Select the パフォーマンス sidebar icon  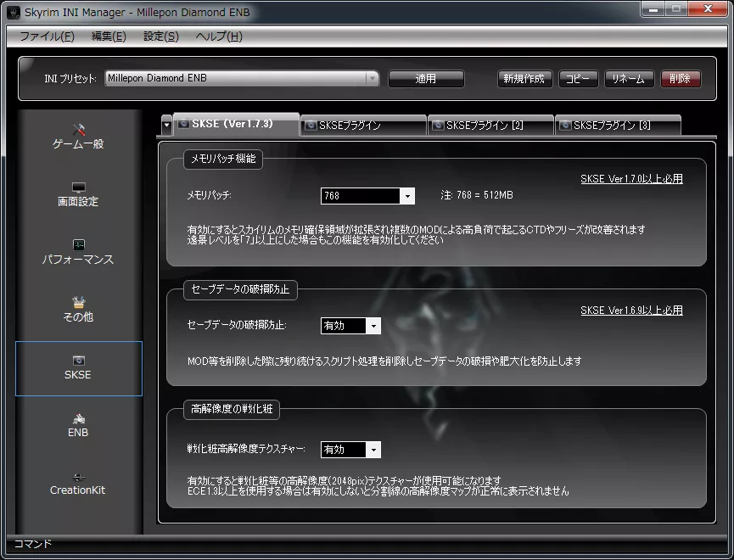click(x=79, y=245)
